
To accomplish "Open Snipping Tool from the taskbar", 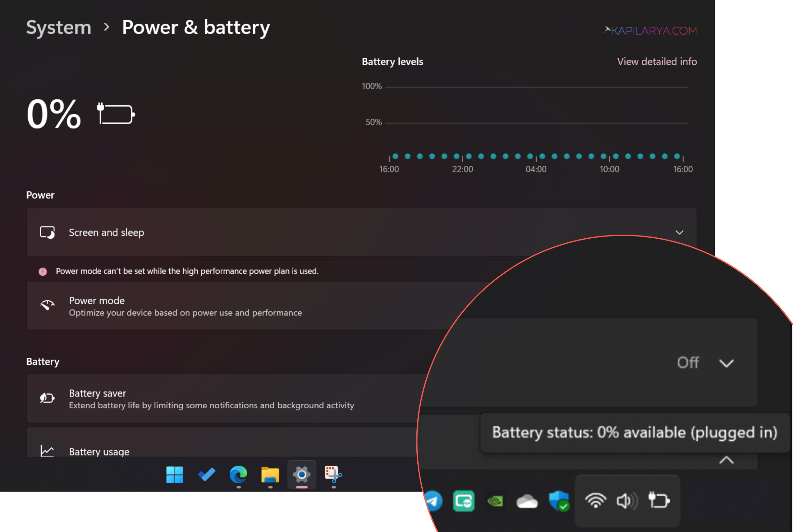I will point(333,474).
